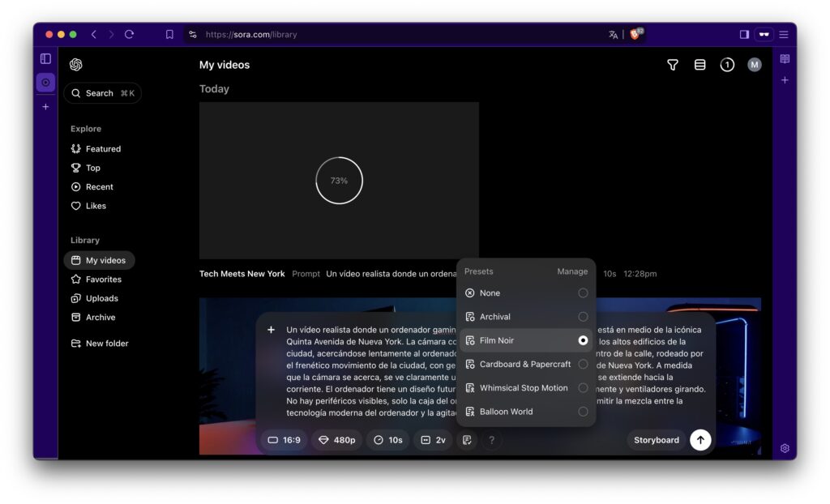This screenshot has height=504, width=830.
Task: Submit prompt with the up arrow button
Action: [x=700, y=440]
